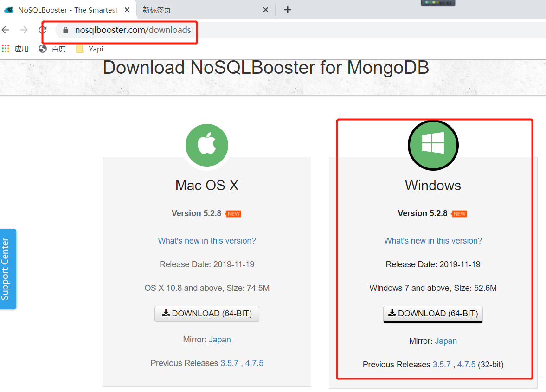Click OS X 10.8 and above size text
The image size is (546, 392).
207,288
